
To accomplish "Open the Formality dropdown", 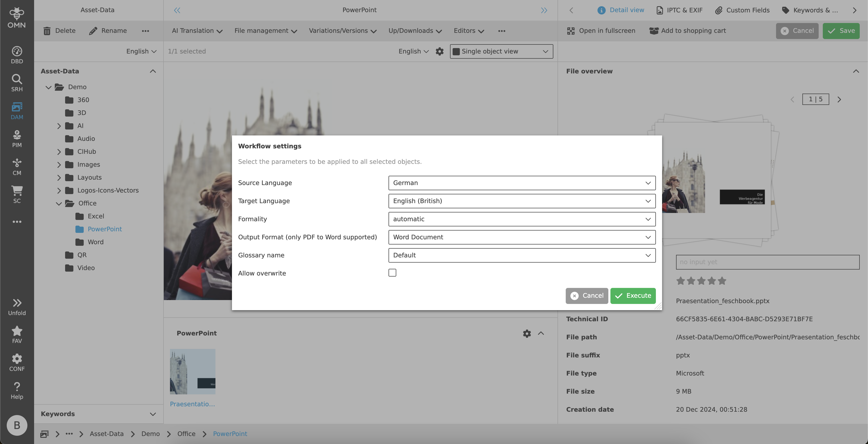I will (522, 219).
